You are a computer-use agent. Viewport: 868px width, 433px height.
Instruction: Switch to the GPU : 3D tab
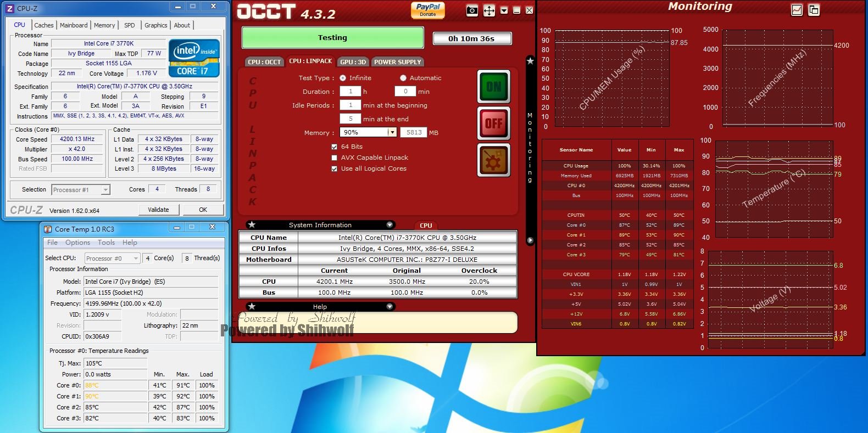[353, 62]
